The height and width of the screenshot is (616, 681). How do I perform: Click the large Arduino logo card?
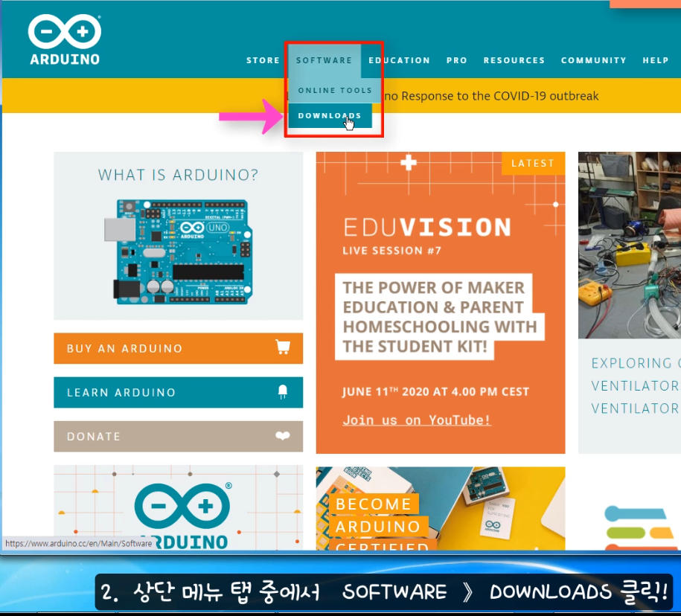178,508
